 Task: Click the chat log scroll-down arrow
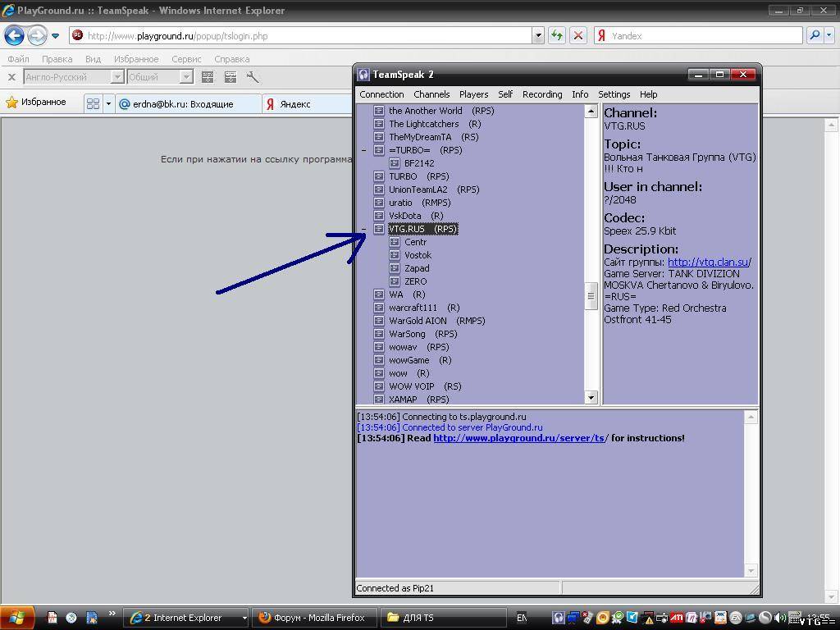751,571
